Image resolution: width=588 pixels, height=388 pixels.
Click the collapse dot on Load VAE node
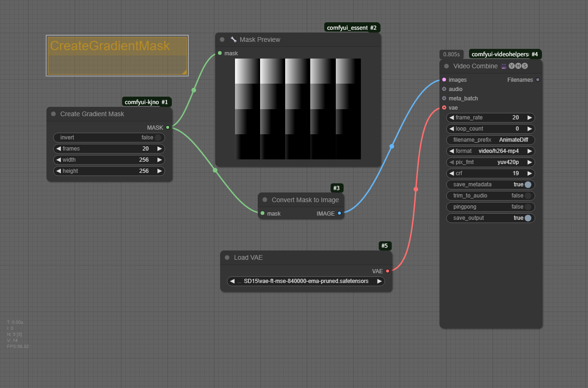[x=227, y=257]
